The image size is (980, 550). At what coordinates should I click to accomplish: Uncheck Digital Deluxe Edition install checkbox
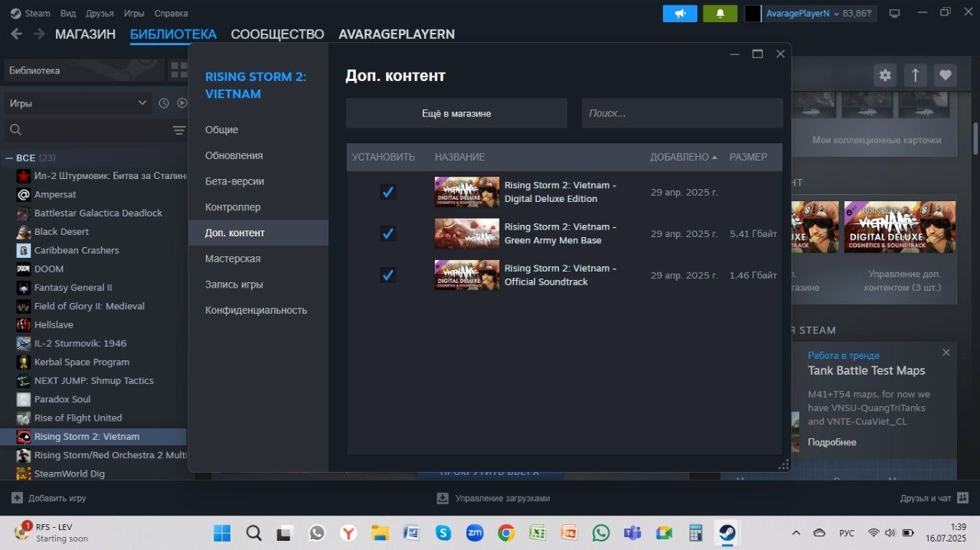point(388,192)
